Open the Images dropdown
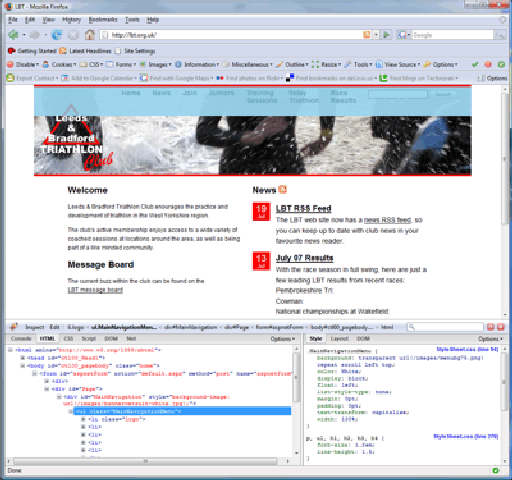The image size is (512, 480). click(x=156, y=64)
